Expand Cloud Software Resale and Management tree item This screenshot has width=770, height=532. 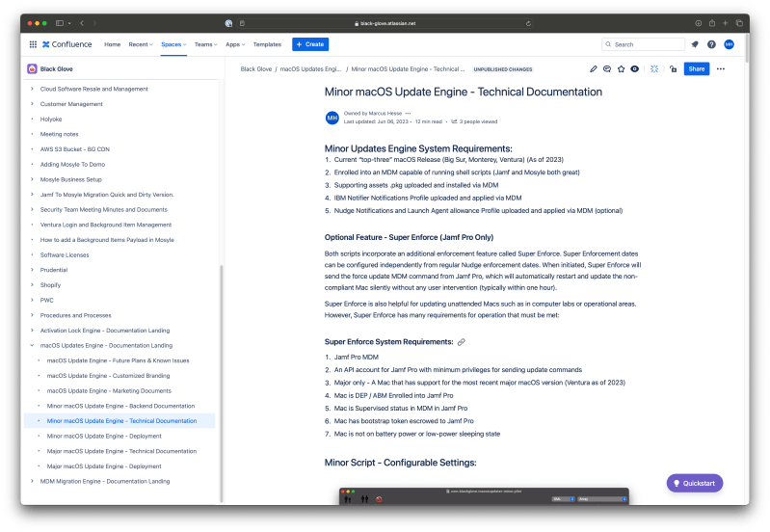coord(32,89)
